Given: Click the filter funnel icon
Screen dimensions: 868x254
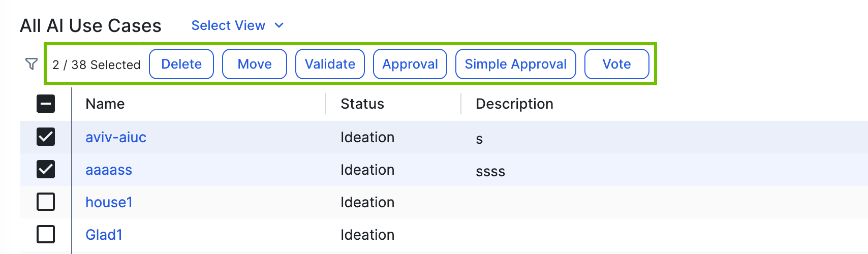Looking at the screenshot, I should point(32,64).
